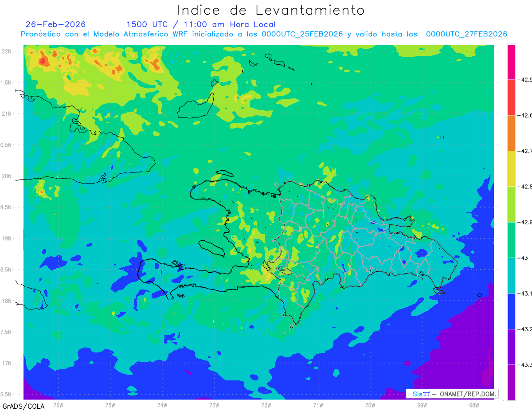Click the "73W" longitude label

(214, 405)
